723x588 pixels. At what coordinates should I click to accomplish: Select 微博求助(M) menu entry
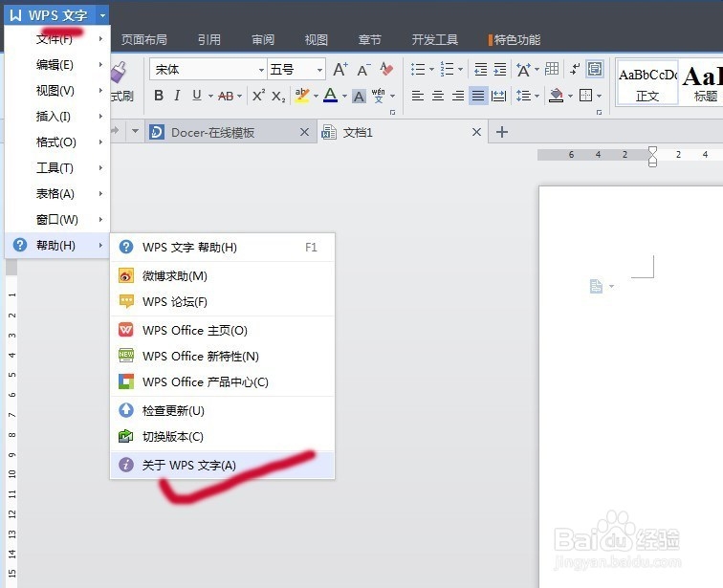pyautogui.click(x=222, y=276)
